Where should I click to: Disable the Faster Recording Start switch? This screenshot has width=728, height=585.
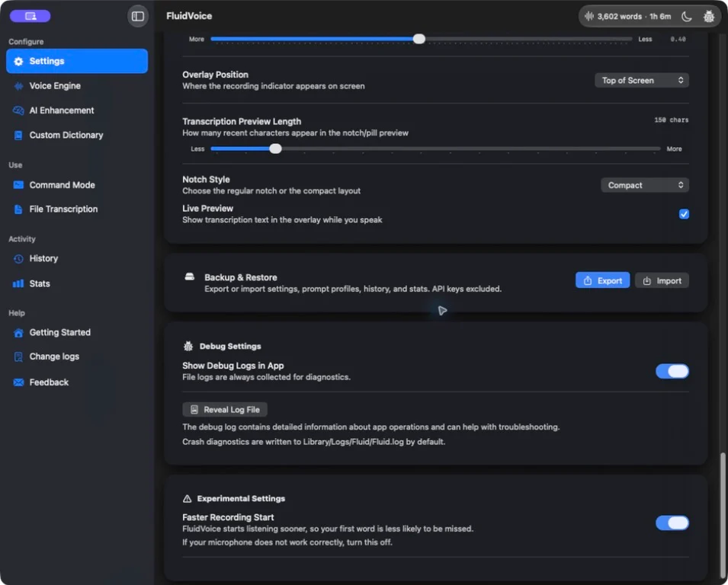point(672,523)
